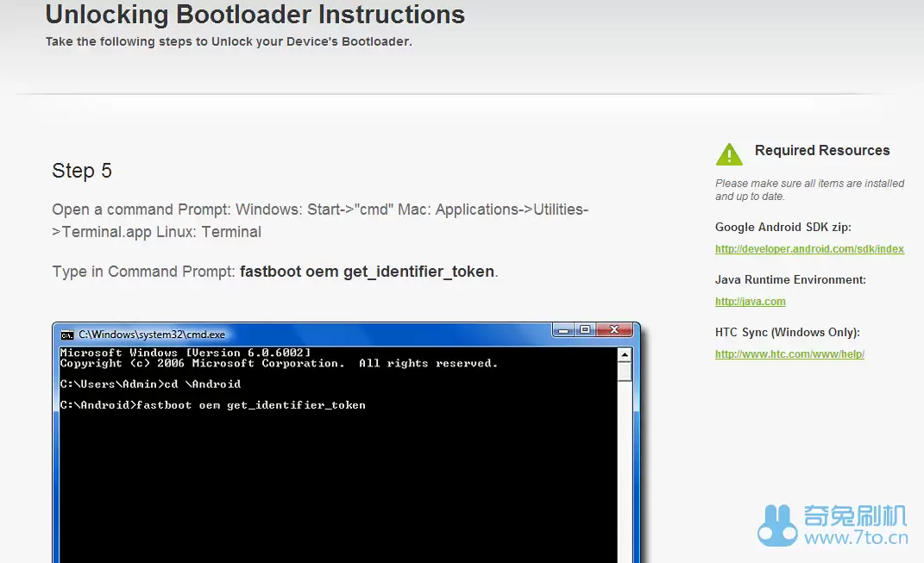Image resolution: width=924 pixels, height=563 pixels.
Task: Click the bold fastboot command in the instructions
Action: (x=367, y=272)
